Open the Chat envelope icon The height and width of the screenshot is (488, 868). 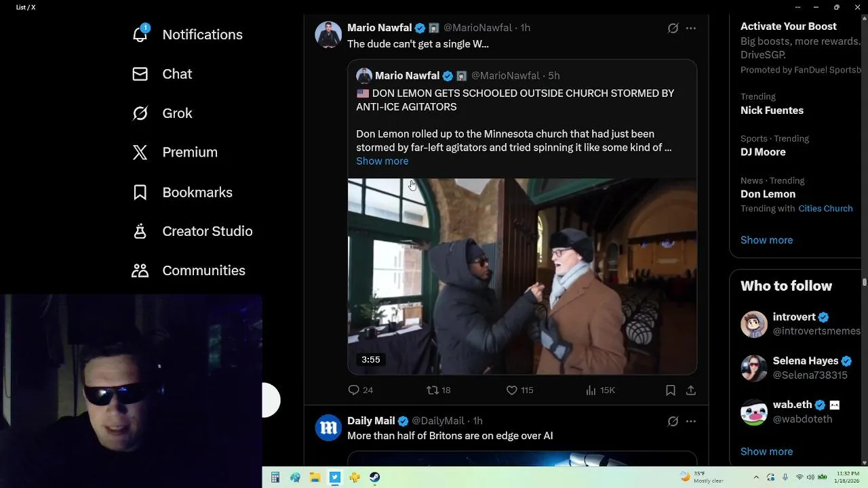coord(140,74)
